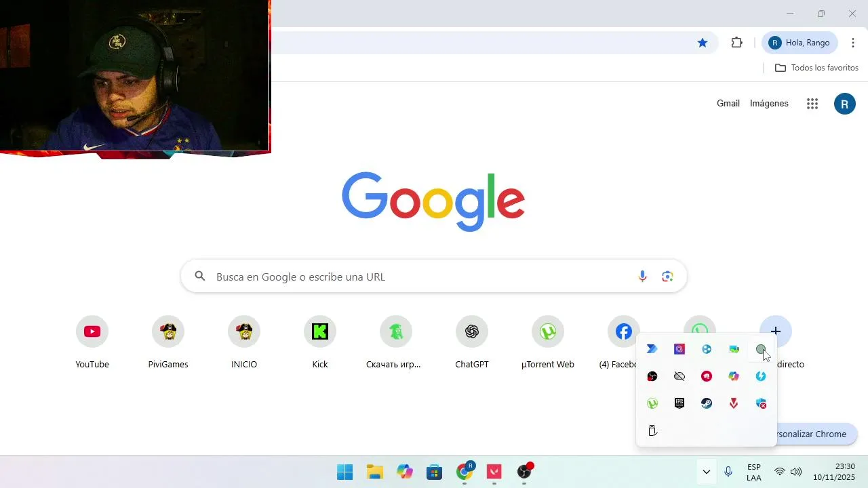Open the Riot Client tray icon

coord(707,376)
